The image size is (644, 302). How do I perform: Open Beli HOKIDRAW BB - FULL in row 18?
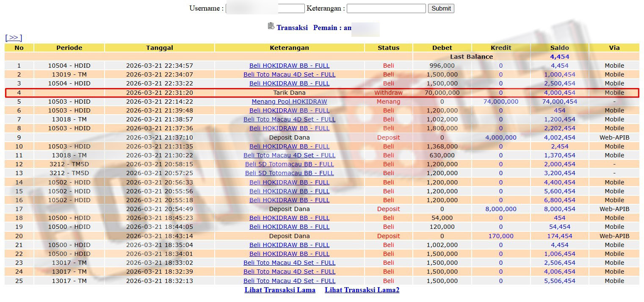pos(289,218)
